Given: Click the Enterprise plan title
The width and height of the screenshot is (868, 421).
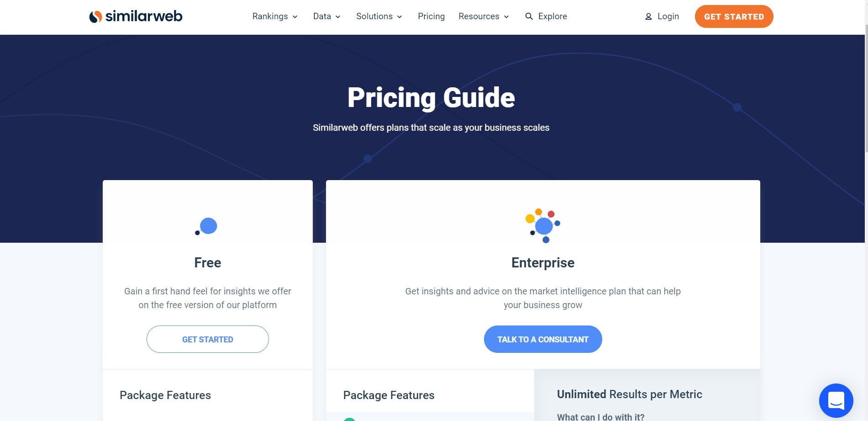Looking at the screenshot, I should tap(543, 263).
